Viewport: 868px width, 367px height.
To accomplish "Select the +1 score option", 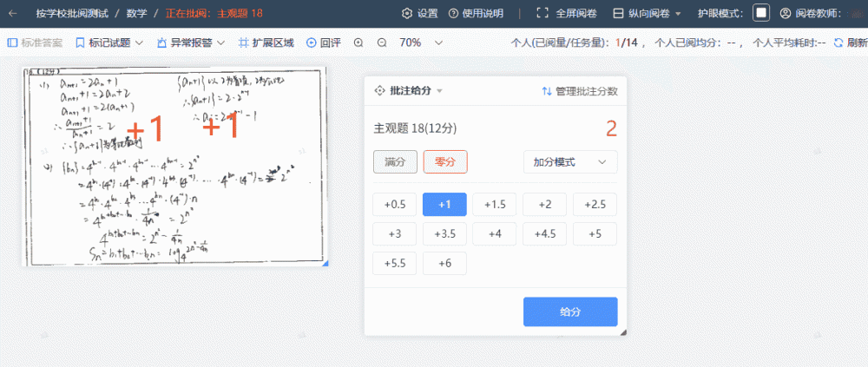I will pyautogui.click(x=444, y=204).
